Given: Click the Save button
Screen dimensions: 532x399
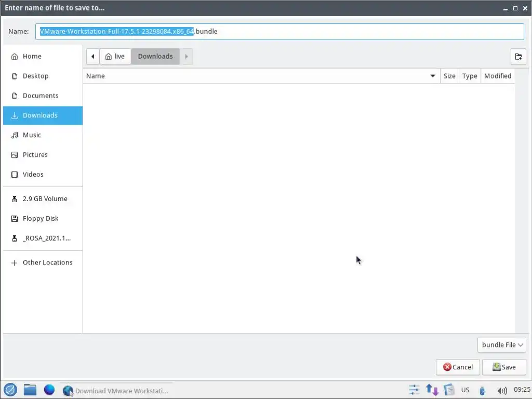Looking at the screenshot, I should click(504, 367).
